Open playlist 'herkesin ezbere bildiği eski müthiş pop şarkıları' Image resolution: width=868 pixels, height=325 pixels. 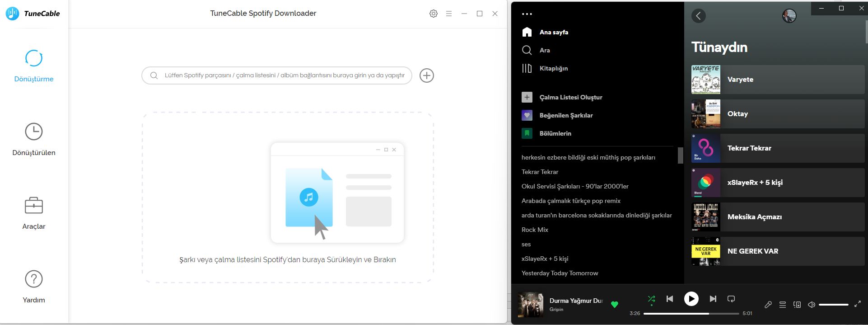(588, 157)
